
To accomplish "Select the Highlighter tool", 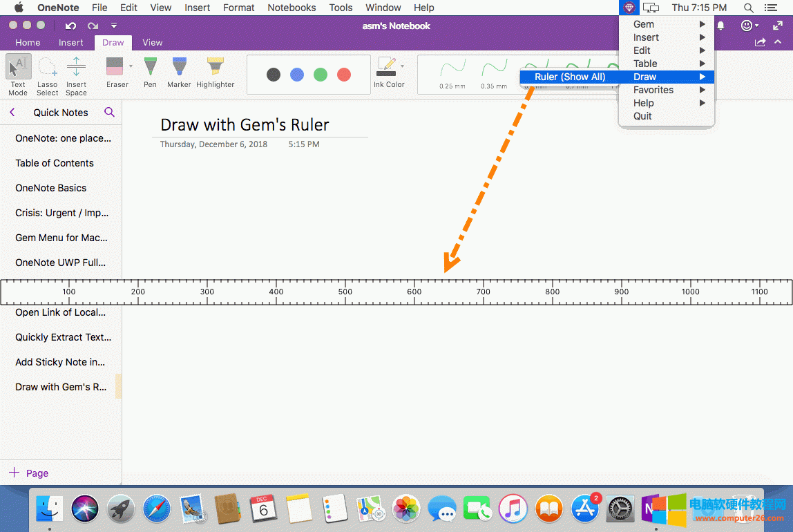I will (215, 73).
